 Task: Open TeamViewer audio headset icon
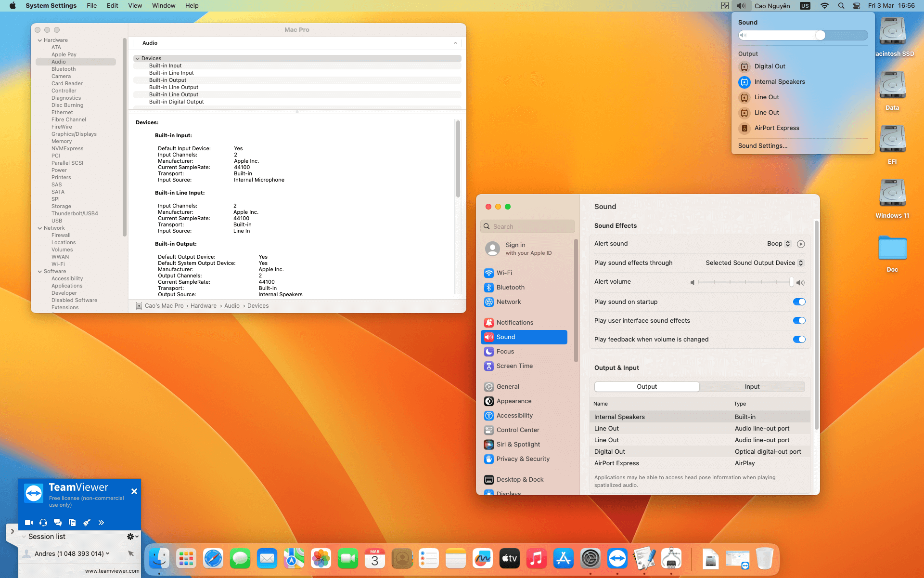43,522
